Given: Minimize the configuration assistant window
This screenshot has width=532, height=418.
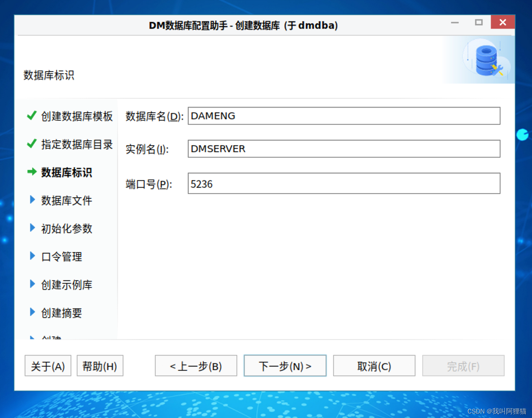Looking at the screenshot, I should (455, 22).
